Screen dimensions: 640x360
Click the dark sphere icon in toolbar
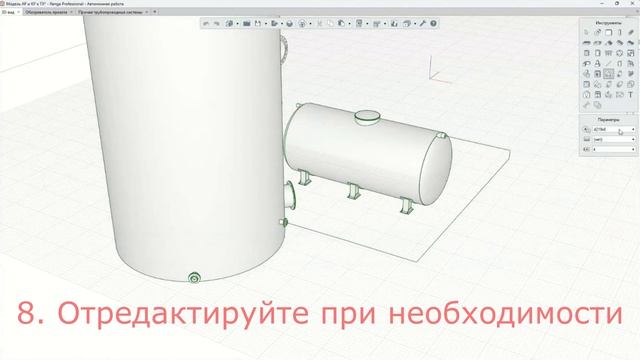click(289, 24)
